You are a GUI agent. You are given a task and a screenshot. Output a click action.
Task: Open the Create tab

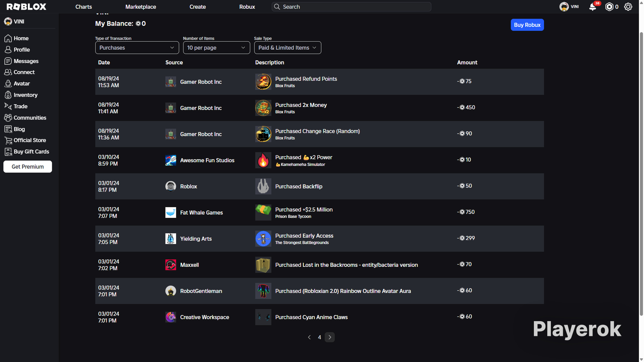(197, 7)
